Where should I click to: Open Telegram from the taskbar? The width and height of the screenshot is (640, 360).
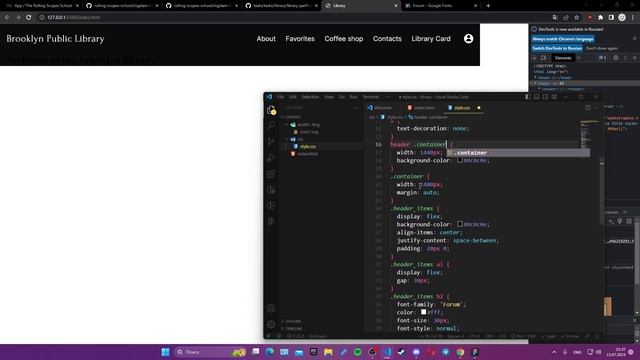coord(445,352)
